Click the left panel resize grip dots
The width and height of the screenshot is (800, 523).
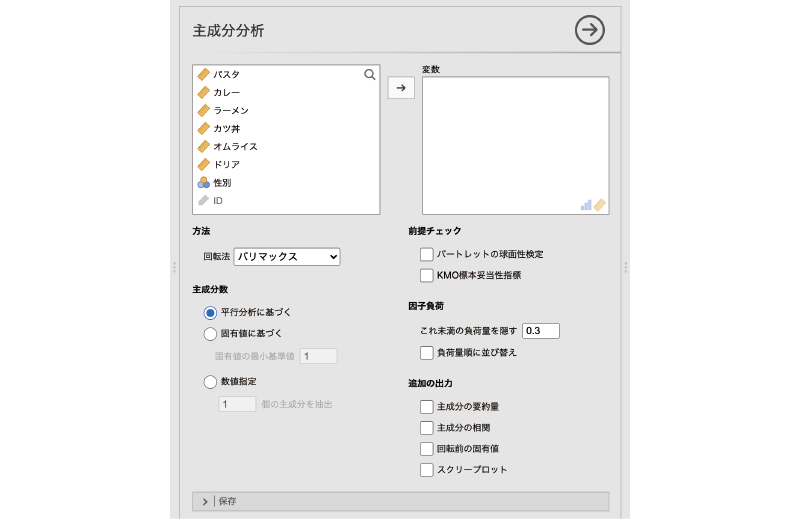coord(174,267)
